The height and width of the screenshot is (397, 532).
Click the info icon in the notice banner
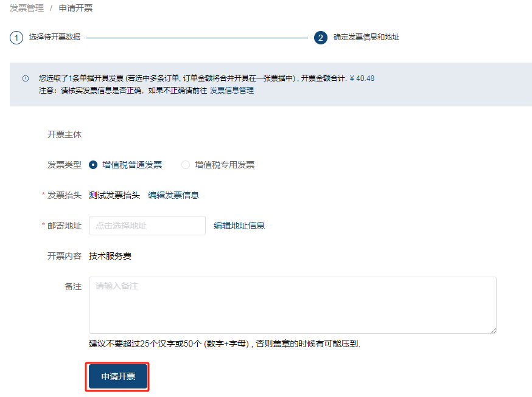[x=26, y=78]
